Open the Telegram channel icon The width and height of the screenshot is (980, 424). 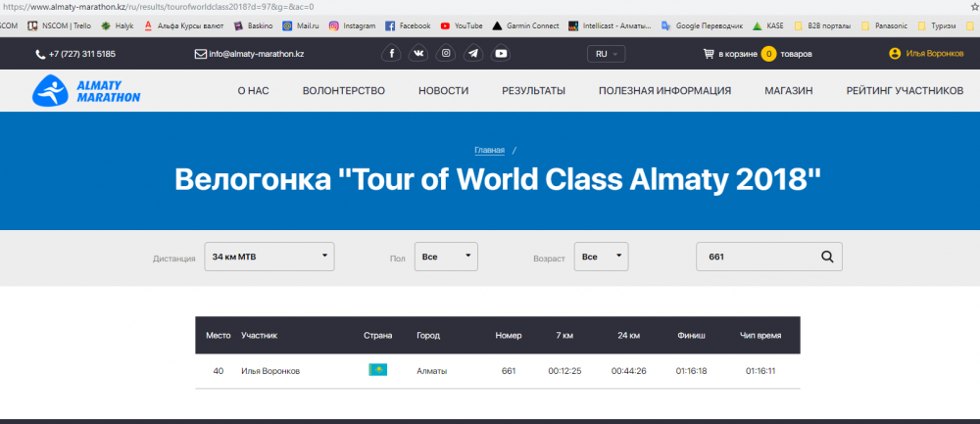(x=473, y=54)
